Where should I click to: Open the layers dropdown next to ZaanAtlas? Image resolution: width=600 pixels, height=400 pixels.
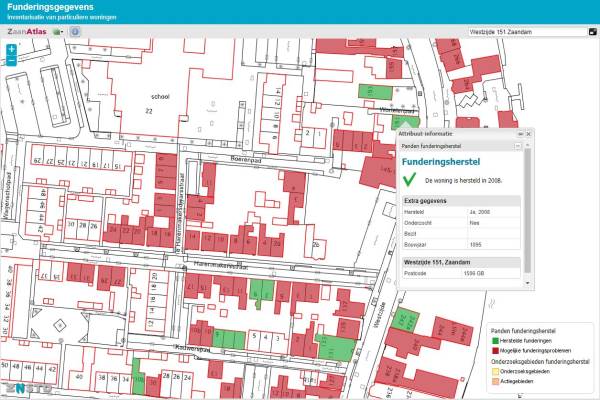(x=59, y=32)
